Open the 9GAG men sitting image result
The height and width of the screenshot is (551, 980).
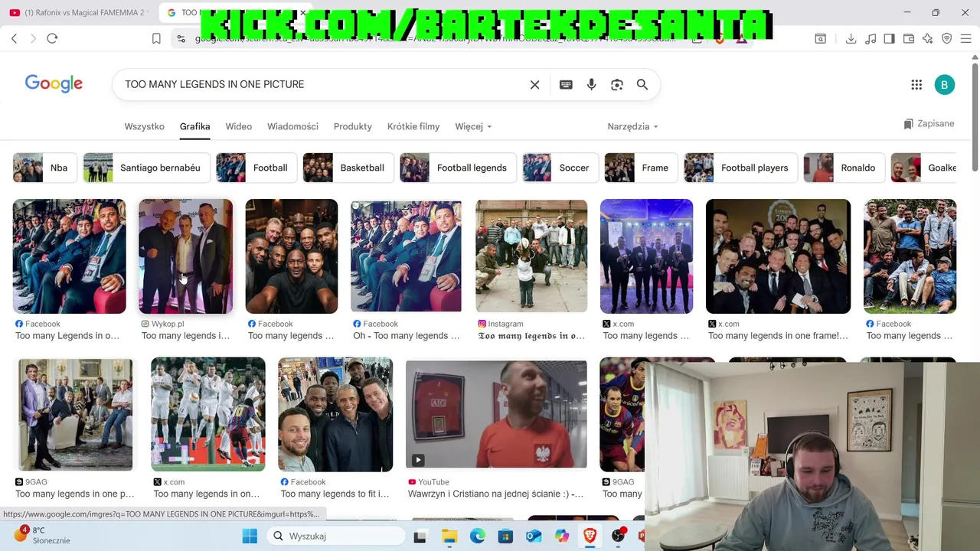pyautogui.click(x=75, y=415)
